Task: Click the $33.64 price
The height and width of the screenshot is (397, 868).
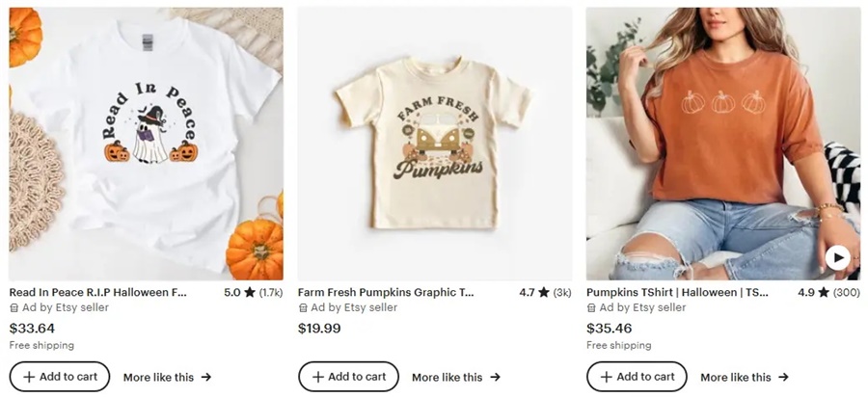Action: click(x=32, y=328)
